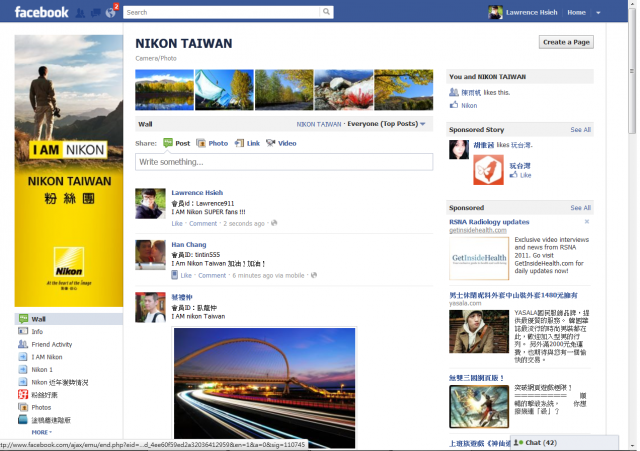The width and height of the screenshot is (640, 451).
Task: Open the yellow forest road thumbnail
Action: 284,90
